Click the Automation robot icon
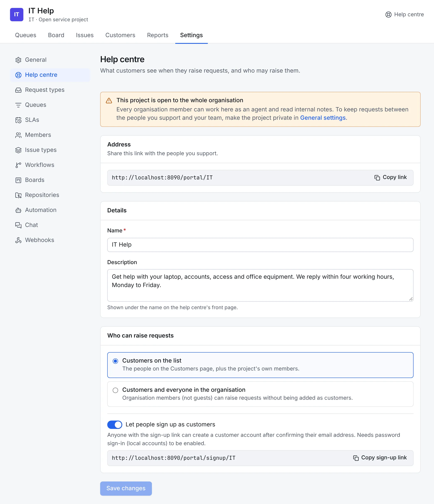Image resolution: width=434 pixels, height=504 pixels. tap(18, 210)
